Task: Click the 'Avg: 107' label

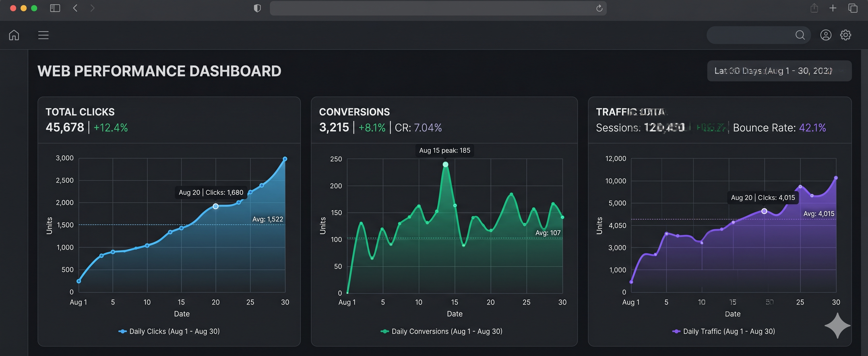Action: 548,233
